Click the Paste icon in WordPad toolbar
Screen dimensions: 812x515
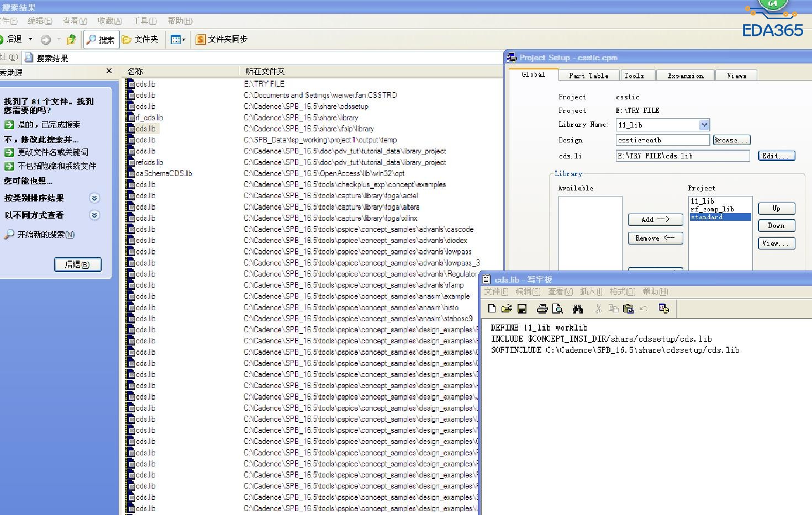click(x=628, y=309)
